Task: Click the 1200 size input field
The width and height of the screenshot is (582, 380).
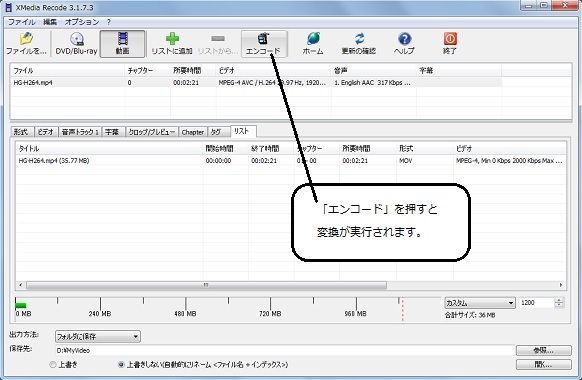Action: pyautogui.click(x=537, y=303)
